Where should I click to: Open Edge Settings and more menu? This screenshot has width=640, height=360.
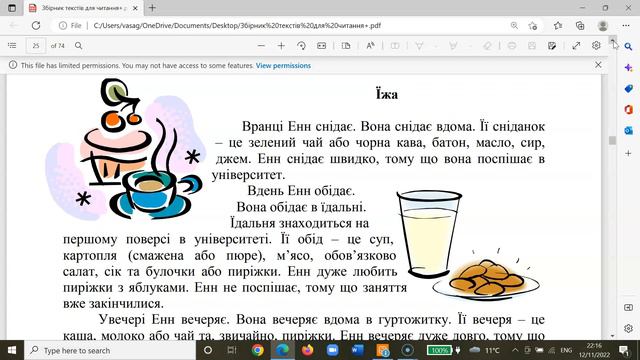626,26
